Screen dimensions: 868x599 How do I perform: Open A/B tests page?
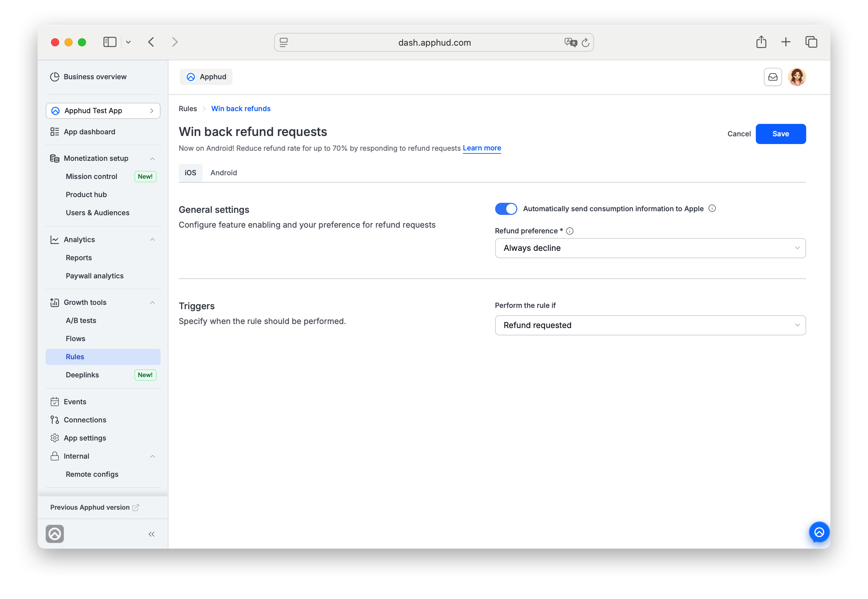click(81, 321)
